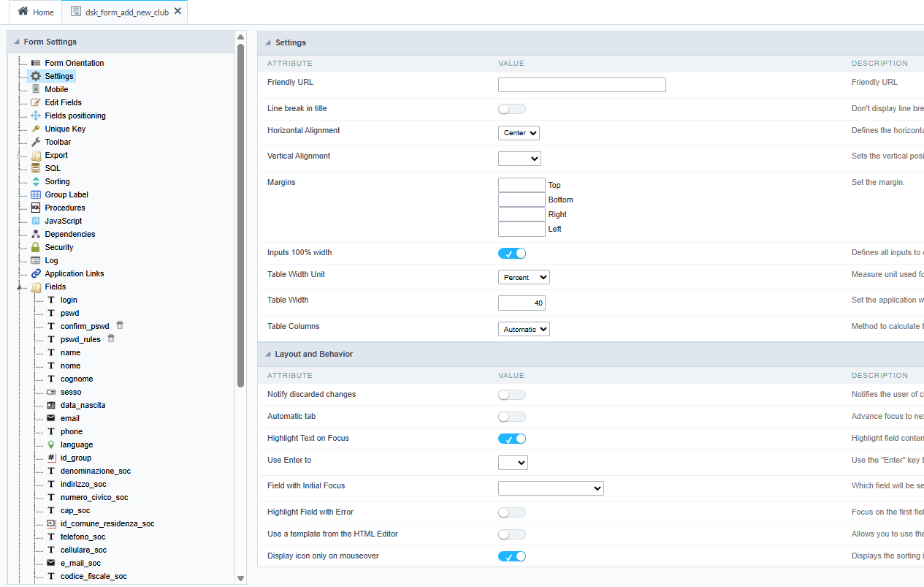Screen dimensions: 924x587
Task: Open the login field in tree
Action: click(69, 300)
